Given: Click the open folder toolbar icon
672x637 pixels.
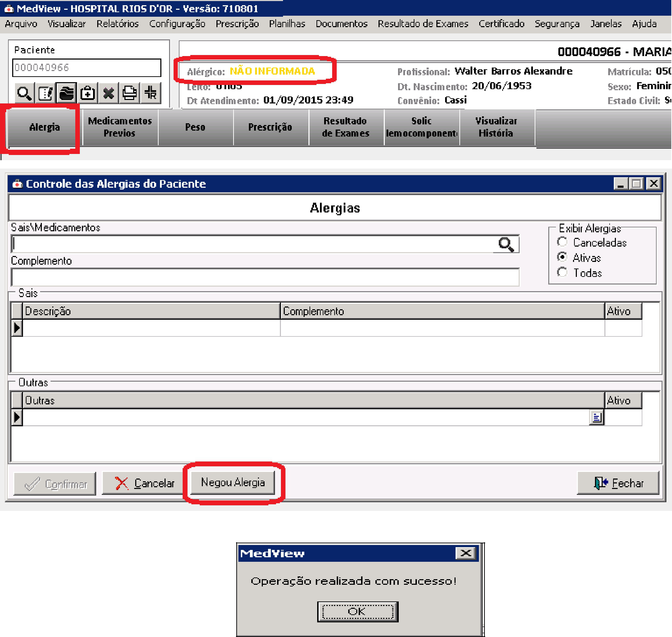Looking at the screenshot, I should [x=67, y=93].
